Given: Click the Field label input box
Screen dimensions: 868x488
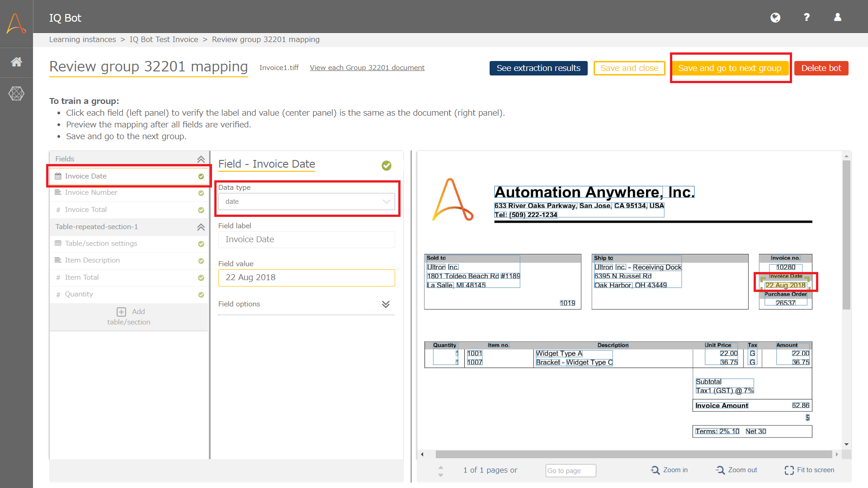Looking at the screenshot, I should (x=307, y=239).
